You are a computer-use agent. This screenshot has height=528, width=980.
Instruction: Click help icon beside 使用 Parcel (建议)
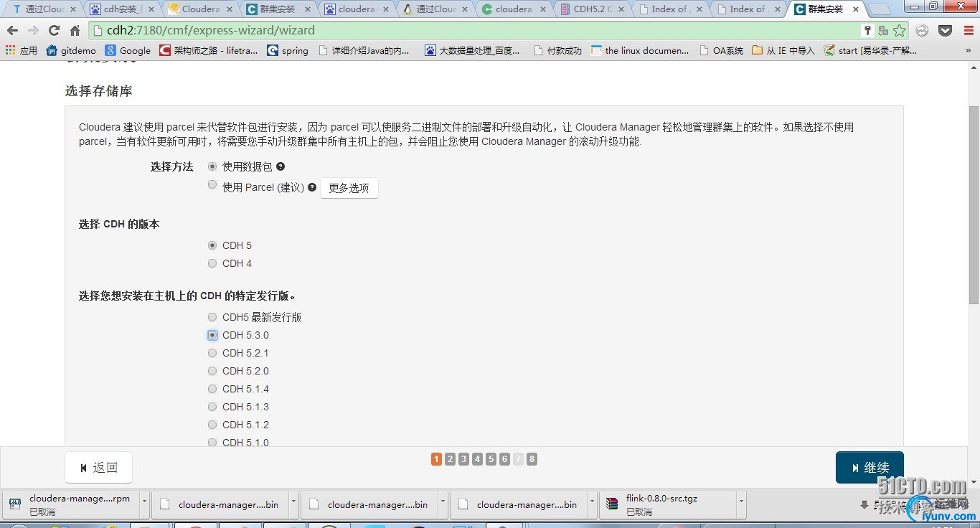pyautogui.click(x=312, y=187)
